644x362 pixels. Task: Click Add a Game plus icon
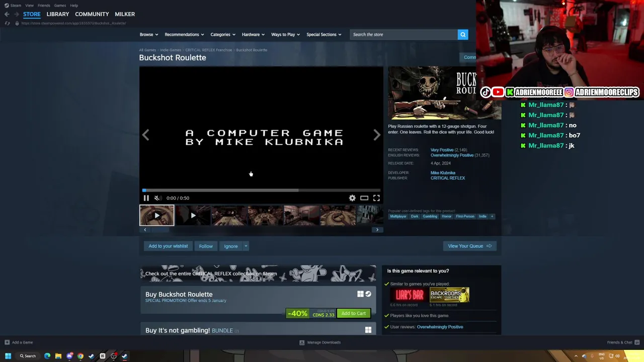7,342
